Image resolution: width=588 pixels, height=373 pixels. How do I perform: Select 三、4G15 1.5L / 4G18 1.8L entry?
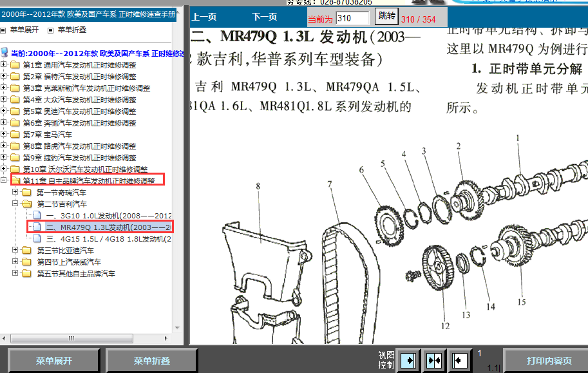pyautogui.click(x=109, y=238)
